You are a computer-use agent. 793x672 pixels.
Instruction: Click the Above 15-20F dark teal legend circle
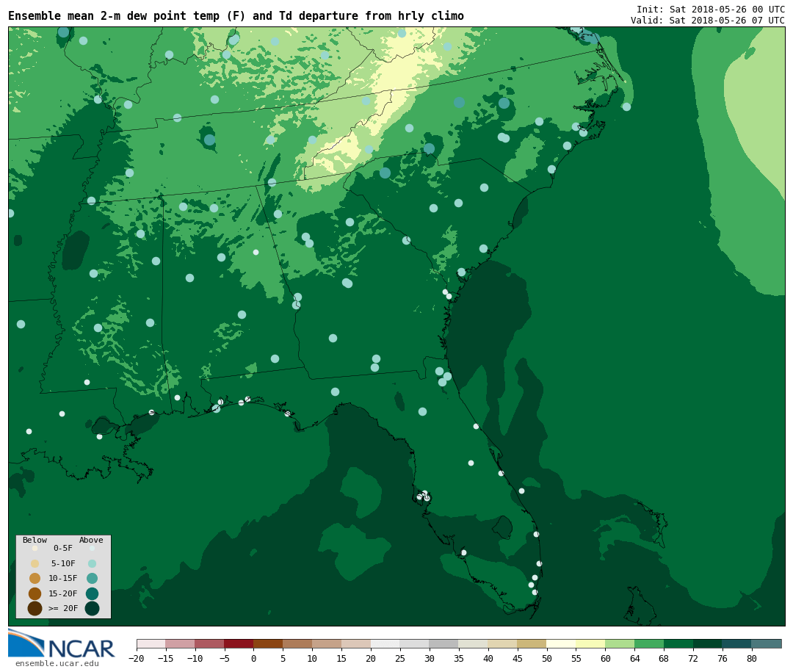(x=92, y=593)
